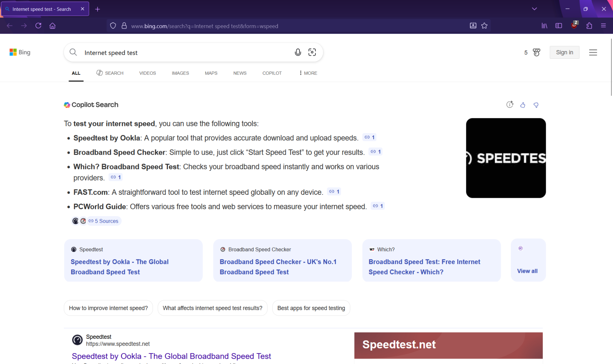Screen dimensions: 613x364
Task: Switch to the IMAGES tab
Action: (x=180, y=73)
